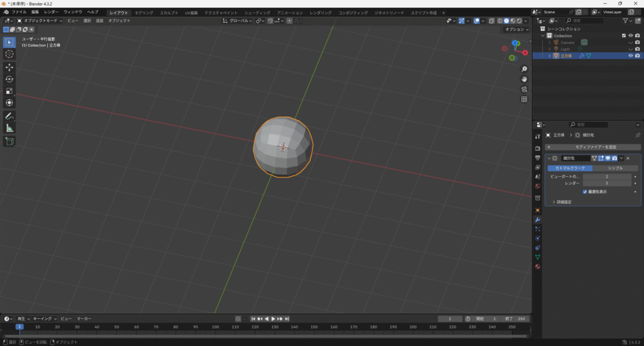Open the 追加 menu in viewport header

[99, 21]
